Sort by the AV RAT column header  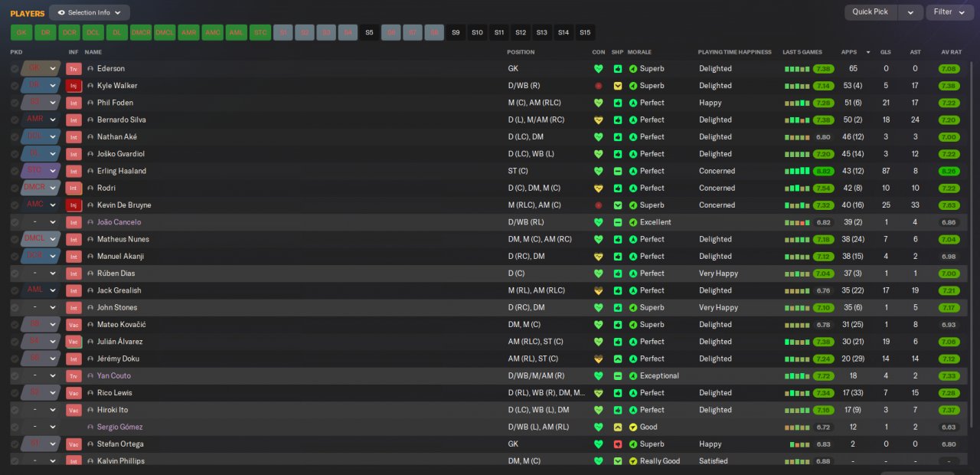951,52
